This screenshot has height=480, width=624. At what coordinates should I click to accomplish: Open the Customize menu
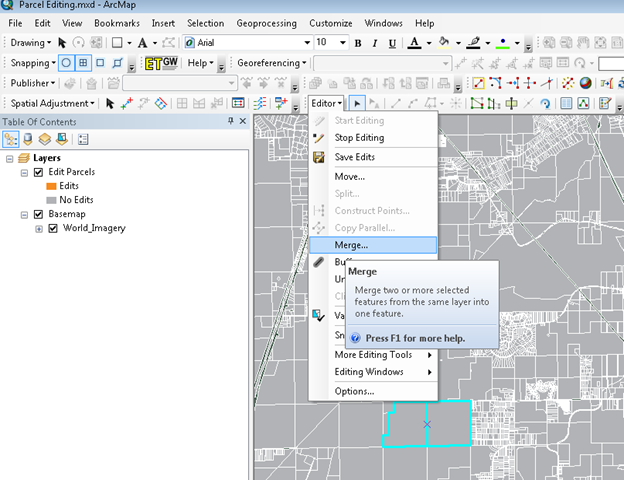[331, 23]
